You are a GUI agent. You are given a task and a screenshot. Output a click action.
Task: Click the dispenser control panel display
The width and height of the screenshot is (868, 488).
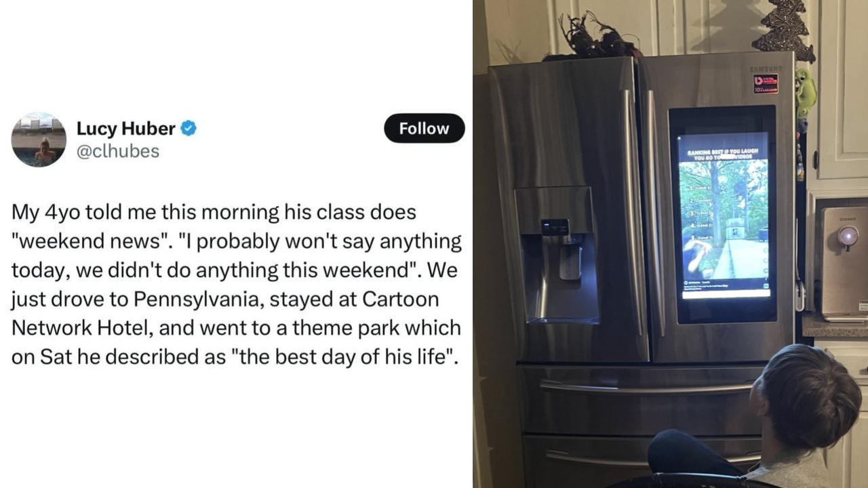[x=555, y=226]
